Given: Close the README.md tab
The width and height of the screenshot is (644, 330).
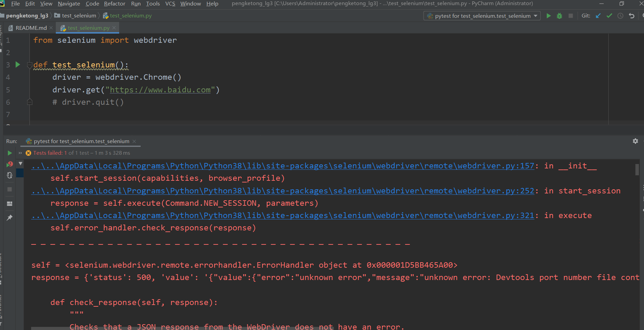Looking at the screenshot, I should 51,28.
